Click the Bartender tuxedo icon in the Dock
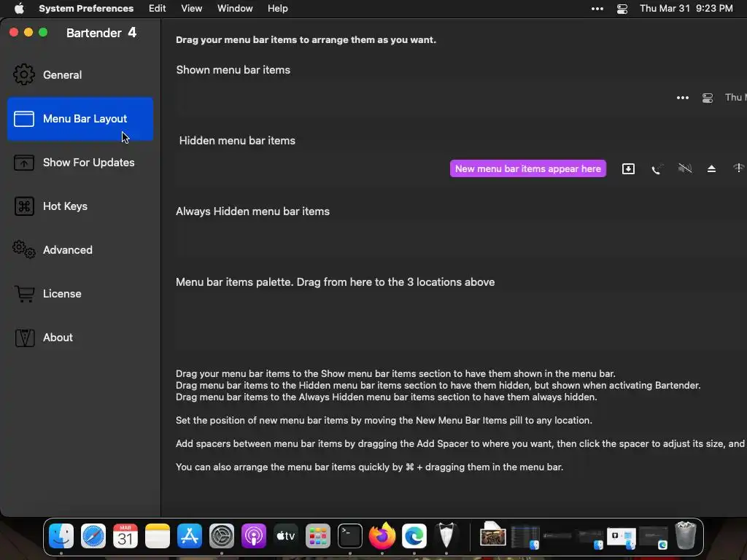747x560 pixels. 446,536
